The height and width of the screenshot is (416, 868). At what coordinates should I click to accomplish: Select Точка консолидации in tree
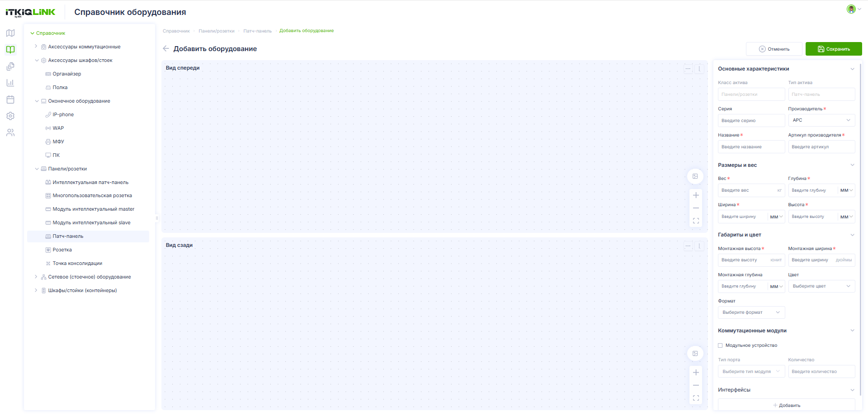tap(77, 263)
